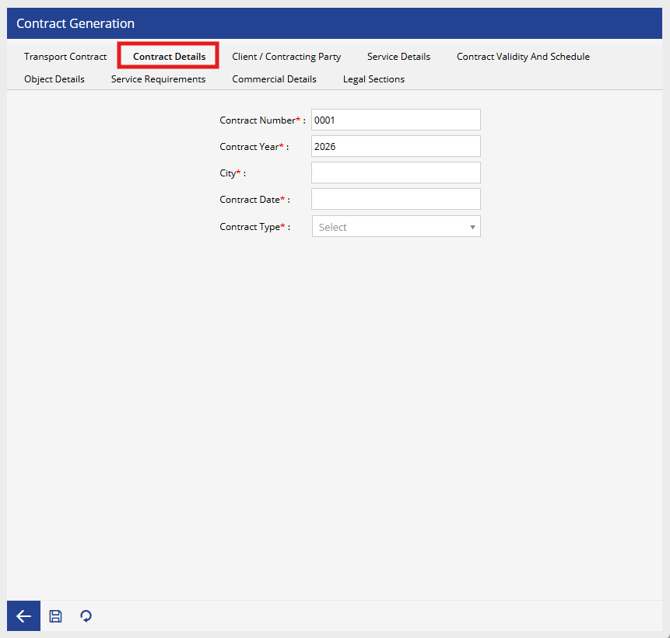Reset the form with the refresh icon

pos(86,616)
